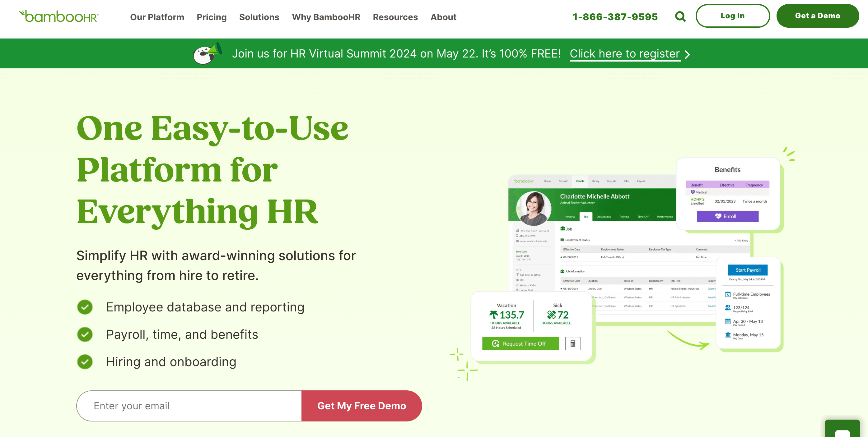This screenshot has height=437, width=868.
Task: Expand the Resources navigation menu
Action: pyautogui.click(x=395, y=17)
